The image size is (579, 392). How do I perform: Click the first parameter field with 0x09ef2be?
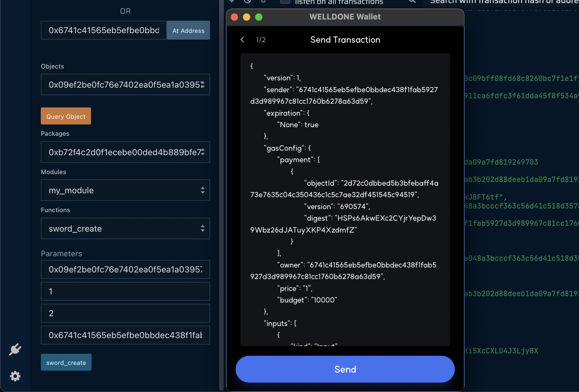(125, 269)
